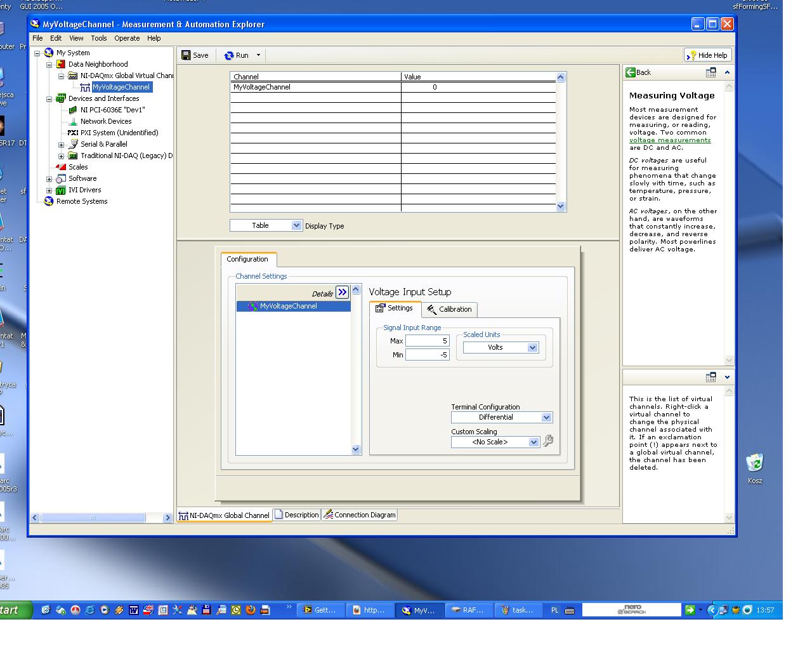The image size is (812, 650).
Task: Open the voltage measurements help link
Action: click(670, 140)
